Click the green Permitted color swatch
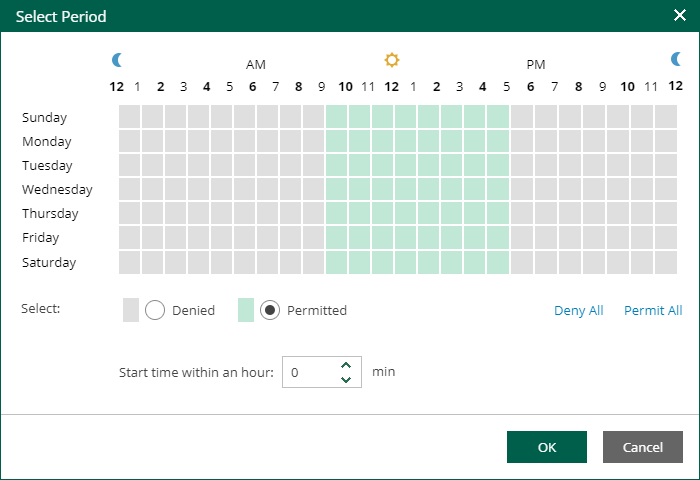Screen dimensions: 700x480 (246, 310)
